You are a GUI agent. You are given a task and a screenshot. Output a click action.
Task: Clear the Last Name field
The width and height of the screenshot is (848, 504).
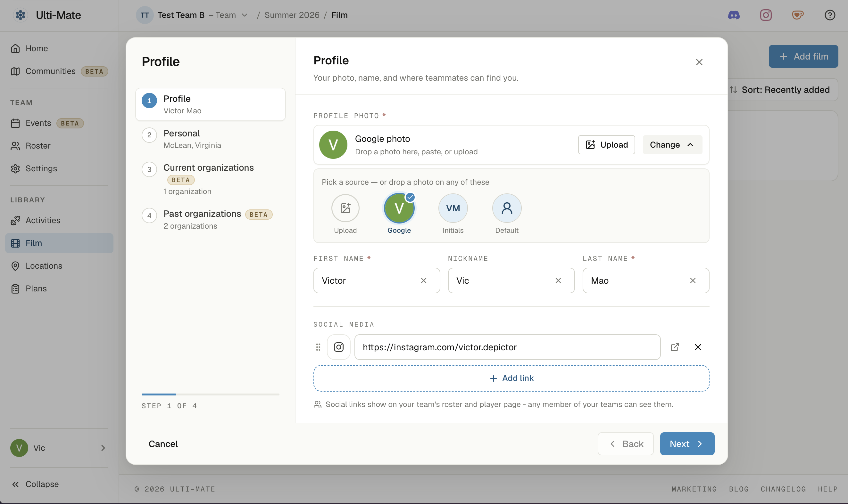tap(693, 280)
